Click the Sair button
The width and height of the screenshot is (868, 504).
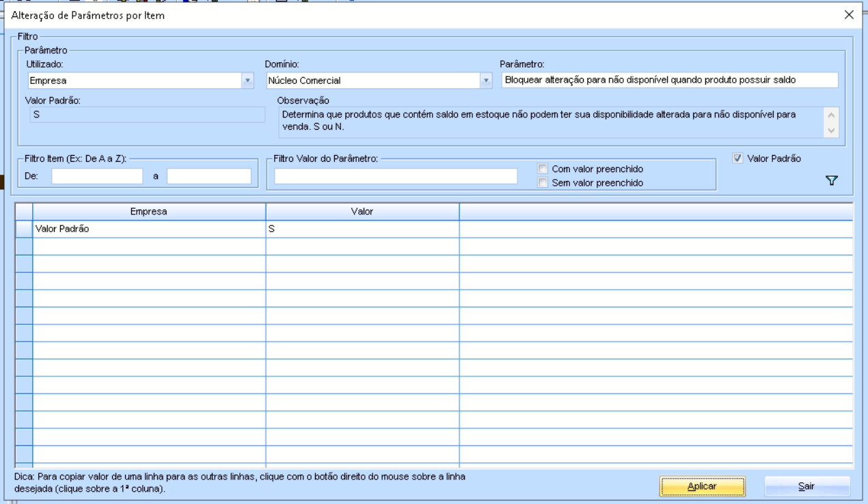pos(807,486)
